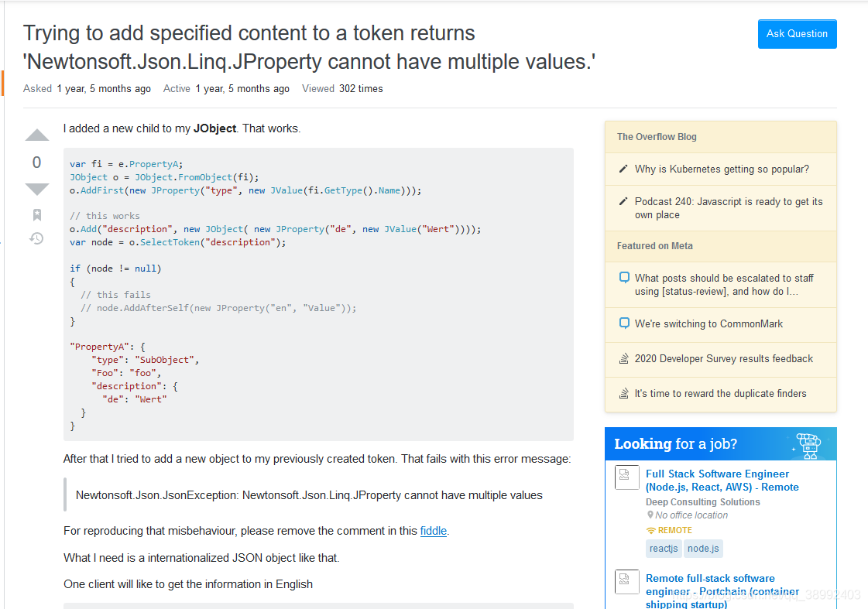868x609 pixels.
Task: Upvote the question
Action: pos(36,135)
